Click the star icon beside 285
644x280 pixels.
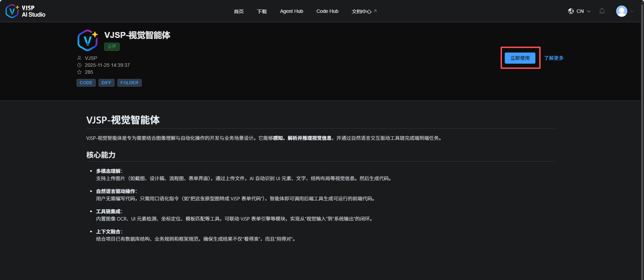(79, 72)
